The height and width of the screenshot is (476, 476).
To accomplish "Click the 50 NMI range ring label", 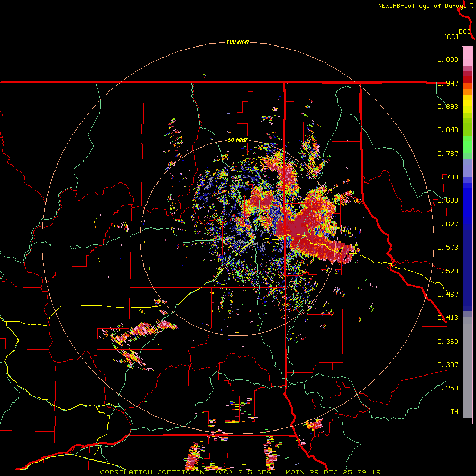I will tap(237, 140).
